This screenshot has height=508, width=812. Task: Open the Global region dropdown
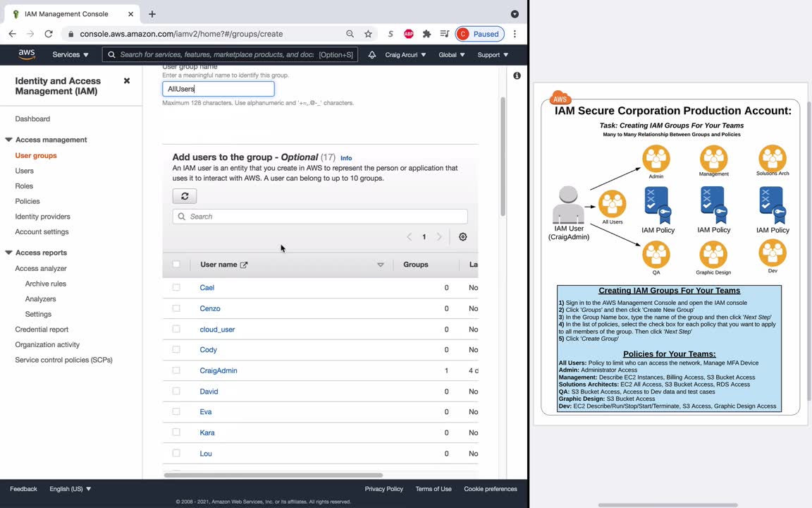point(452,54)
